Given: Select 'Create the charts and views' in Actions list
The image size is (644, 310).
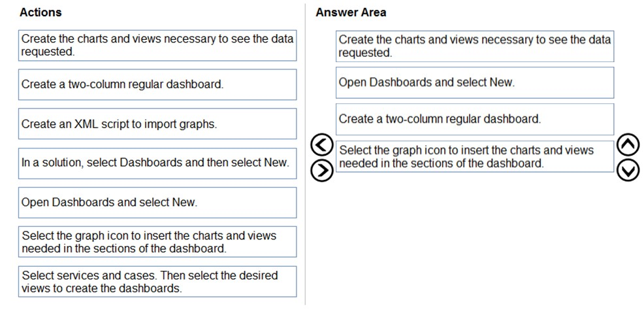Looking at the screenshot, I should pyautogui.click(x=157, y=45).
